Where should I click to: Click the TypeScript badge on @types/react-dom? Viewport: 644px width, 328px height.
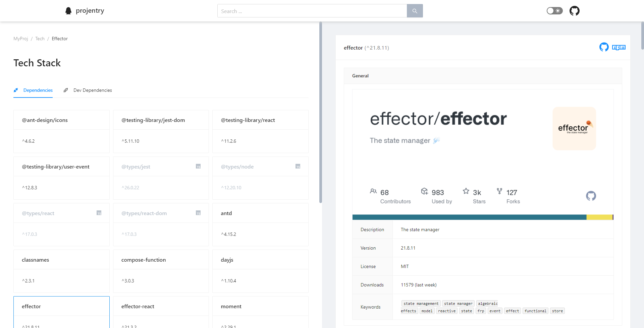(x=198, y=213)
